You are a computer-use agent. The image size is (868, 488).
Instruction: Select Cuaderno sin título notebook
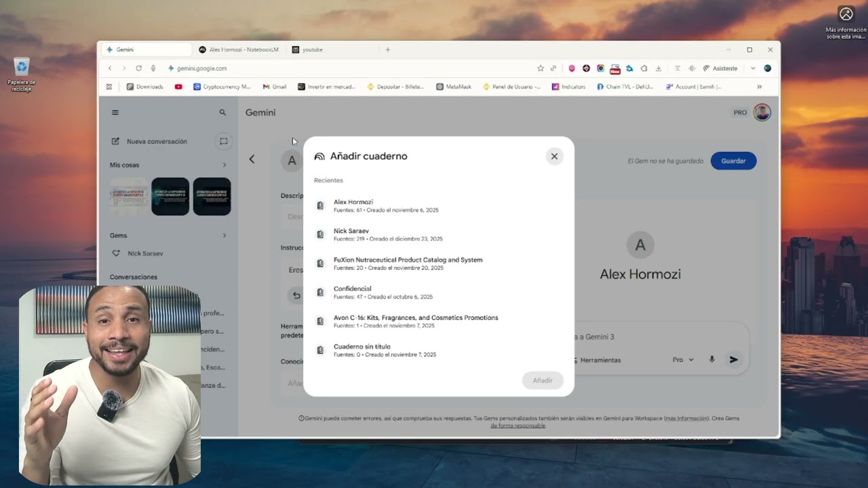click(x=438, y=350)
